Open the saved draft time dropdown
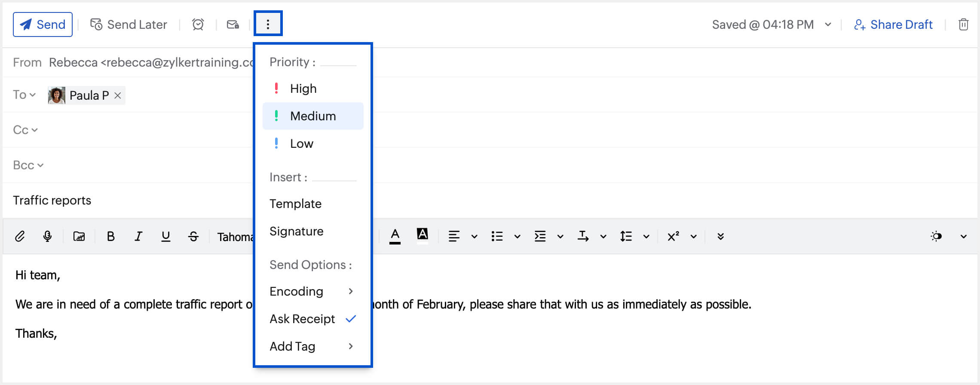 828,24
